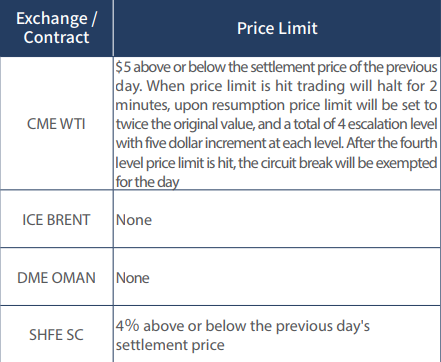Select the DME OMAN row label
This screenshot has height=362, width=441.
pos(56,278)
